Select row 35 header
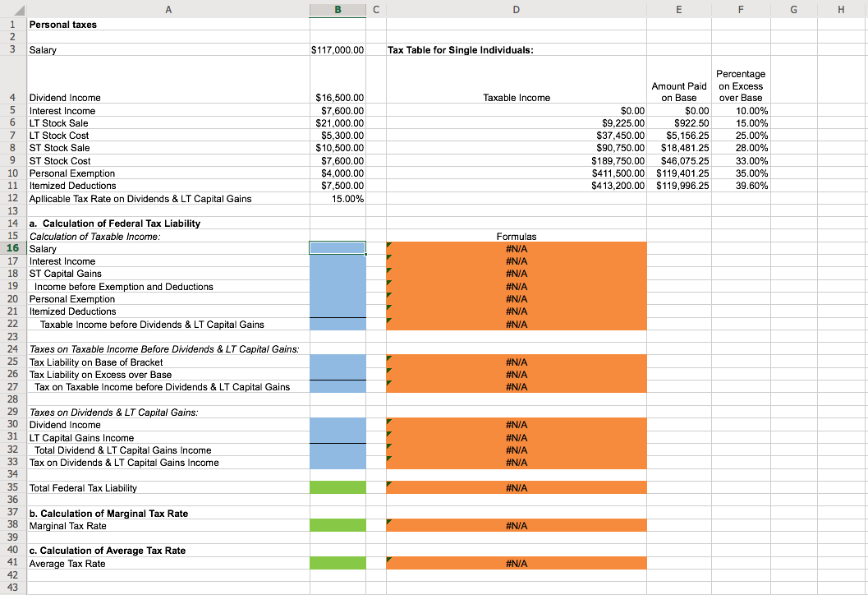868x595 pixels. tap(13, 487)
